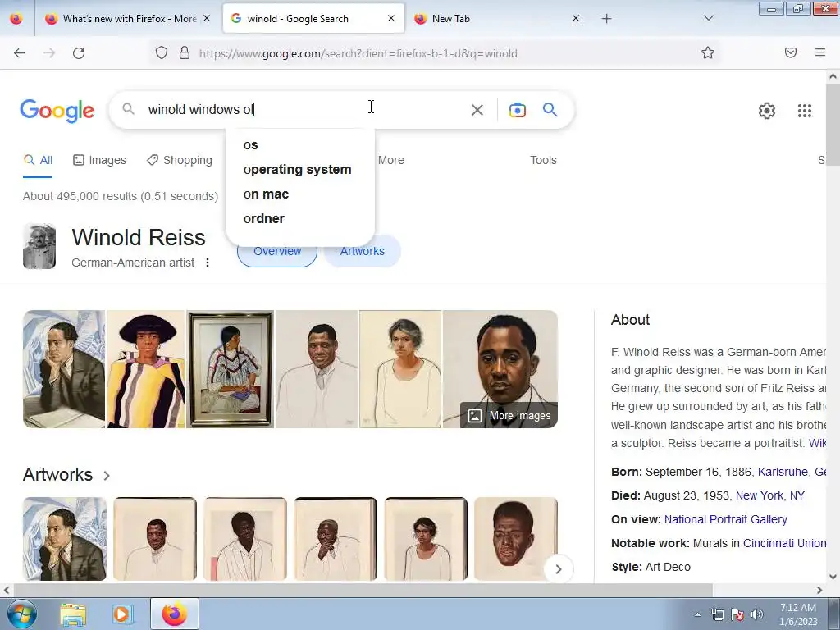Launch Windows Media Player from taskbar
This screenshot has height=630, width=840.
[122, 614]
